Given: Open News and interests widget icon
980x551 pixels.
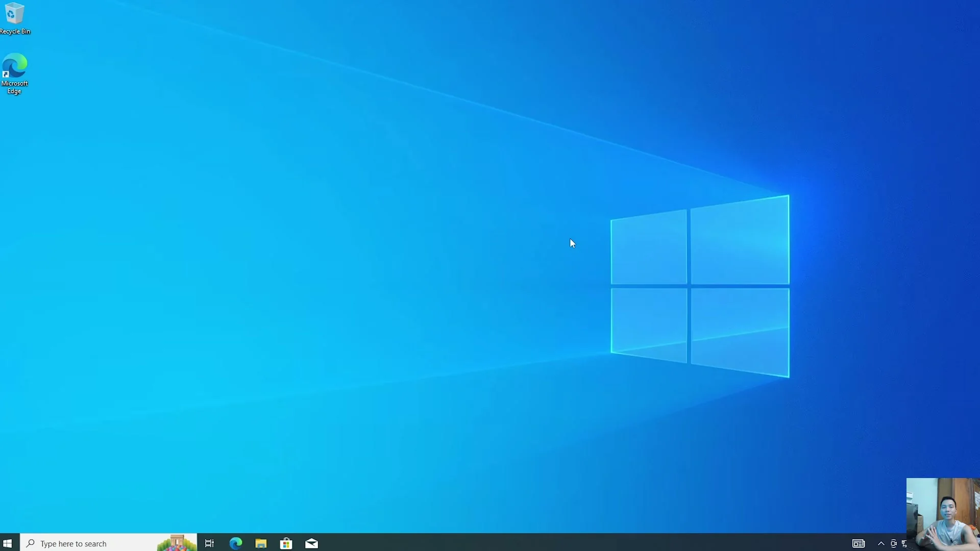Looking at the screenshot, I should tap(859, 543).
